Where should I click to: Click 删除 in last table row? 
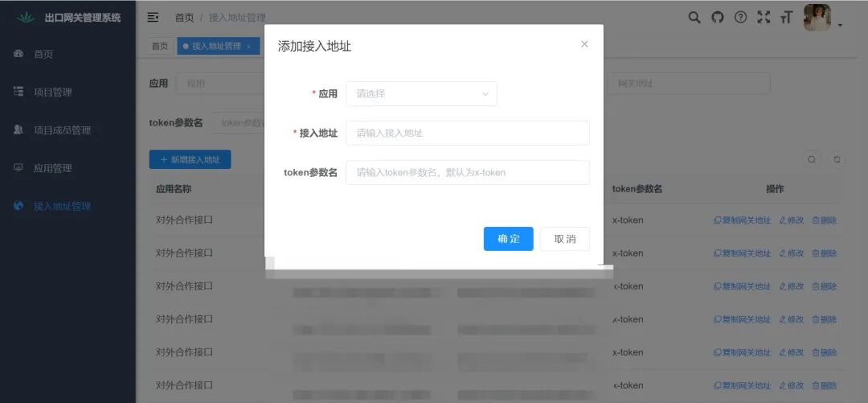pyautogui.click(x=825, y=385)
